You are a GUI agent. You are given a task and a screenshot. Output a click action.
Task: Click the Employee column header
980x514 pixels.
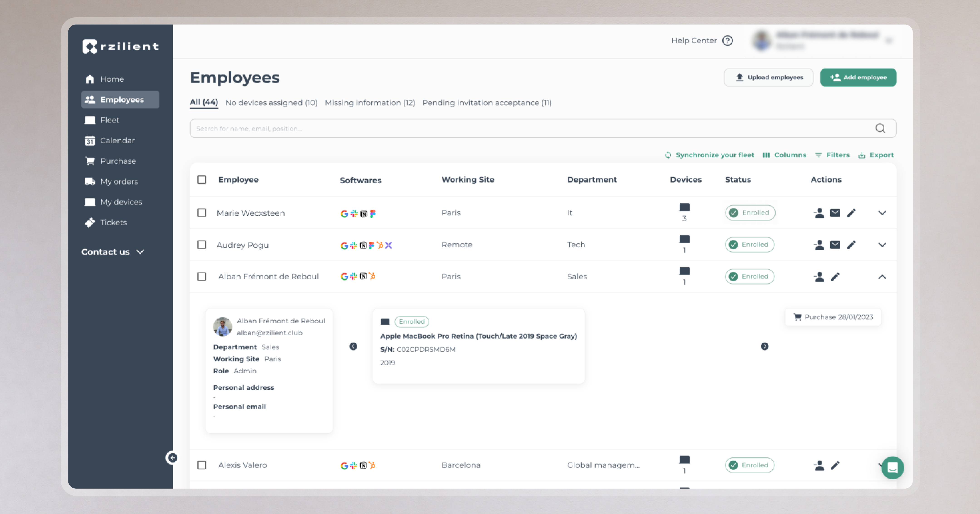point(238,180)
